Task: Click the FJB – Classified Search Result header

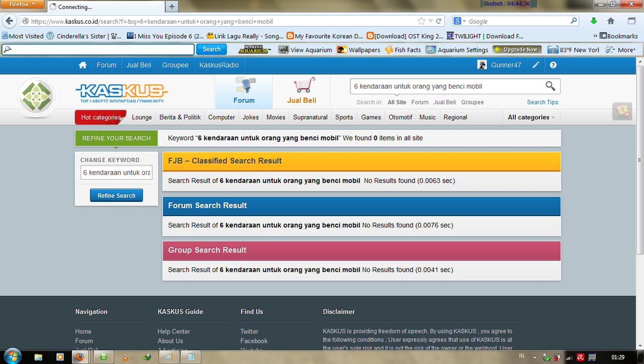Action: point(361,161)
